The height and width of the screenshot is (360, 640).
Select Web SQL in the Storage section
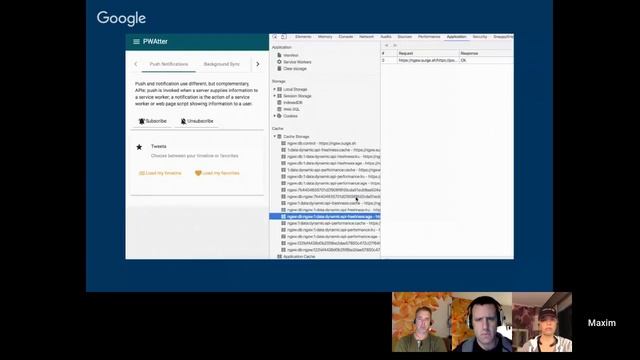click(291, 109)
